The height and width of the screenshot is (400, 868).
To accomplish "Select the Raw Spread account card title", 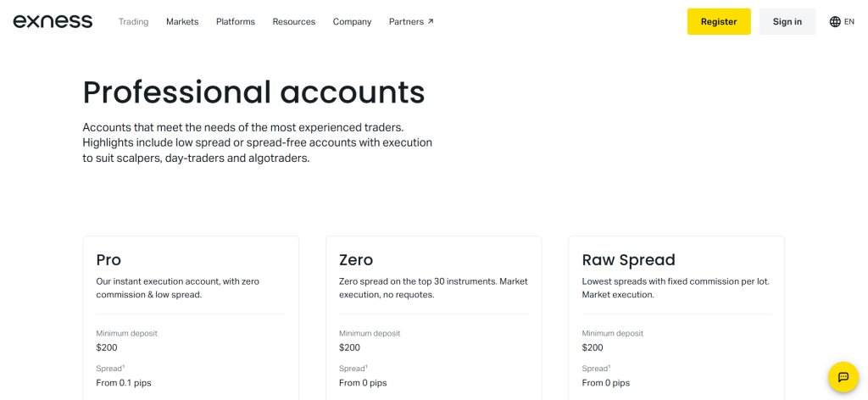I will click(628, 260).
